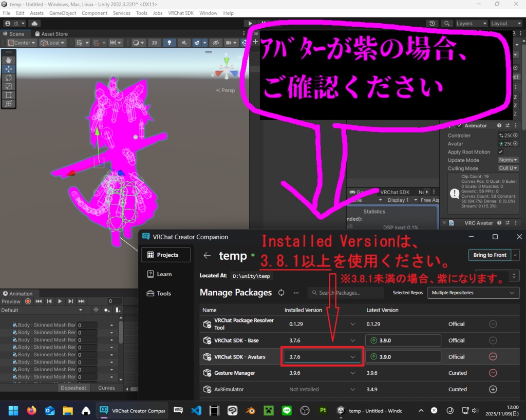Image resolution: width=526 pixels, height=420 pixels.
Task: Open the Local handle rotation dropdown
Action: click(x=52, y=43)
